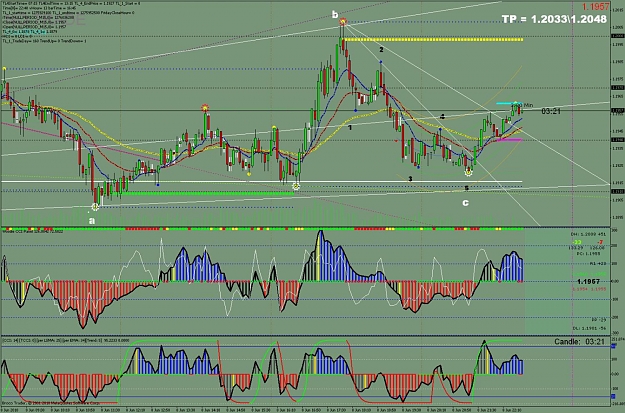Click wave number 2 on the downtrend
625x413 pixels.
(x=381, y=50)
